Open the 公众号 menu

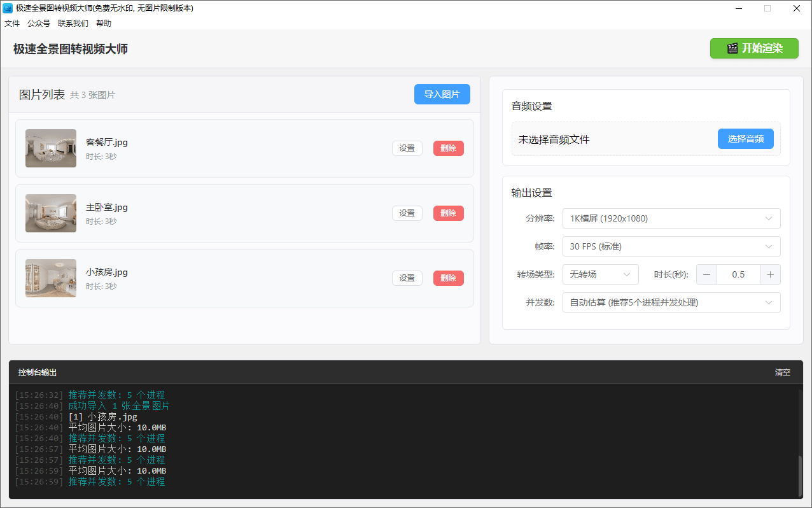[39, 24]
